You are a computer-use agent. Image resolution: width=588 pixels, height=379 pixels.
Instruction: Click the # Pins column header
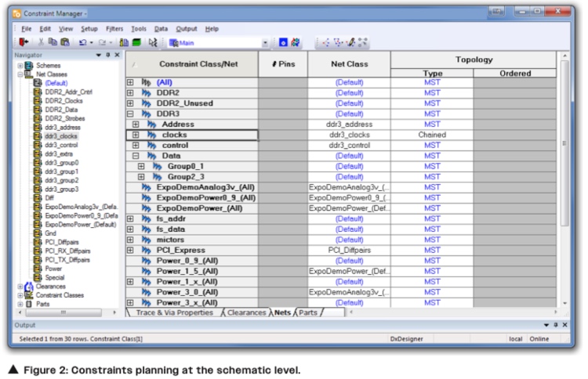283,64
